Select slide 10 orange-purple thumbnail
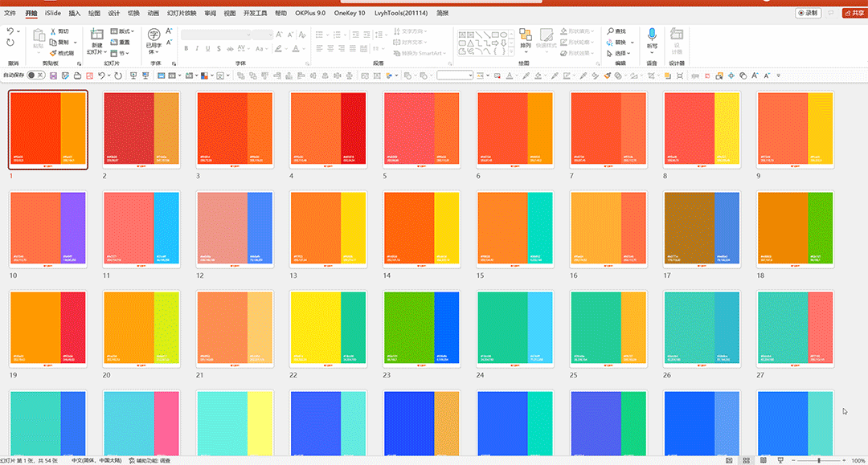The image size is (868, 465). (48, 230)
